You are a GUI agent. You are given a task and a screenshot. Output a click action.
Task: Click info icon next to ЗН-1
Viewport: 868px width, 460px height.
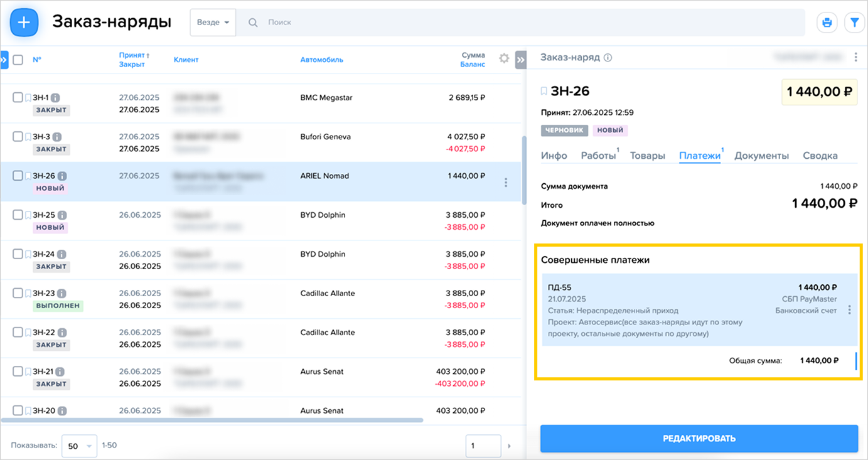56,98
